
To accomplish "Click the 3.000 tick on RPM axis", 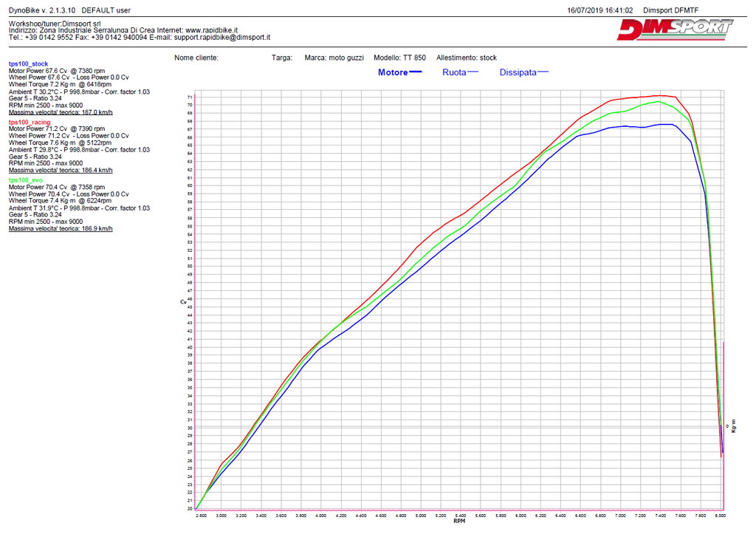I will tap(221, 516).
